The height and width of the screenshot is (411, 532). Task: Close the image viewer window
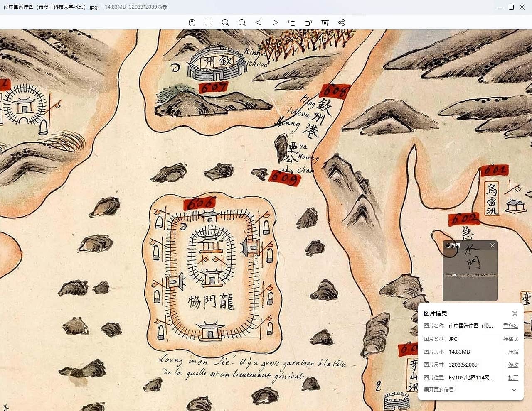pos(522,7)
